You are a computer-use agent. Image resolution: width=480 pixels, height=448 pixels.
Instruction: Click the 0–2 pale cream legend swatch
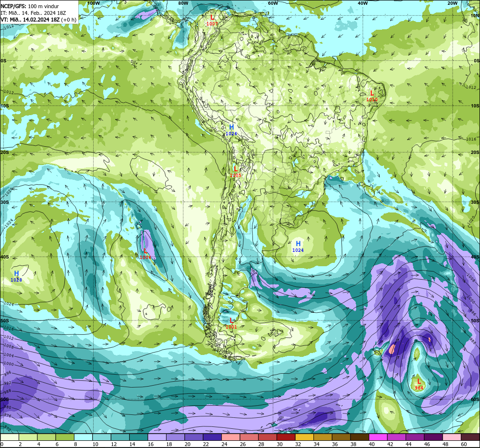point(10,437)
